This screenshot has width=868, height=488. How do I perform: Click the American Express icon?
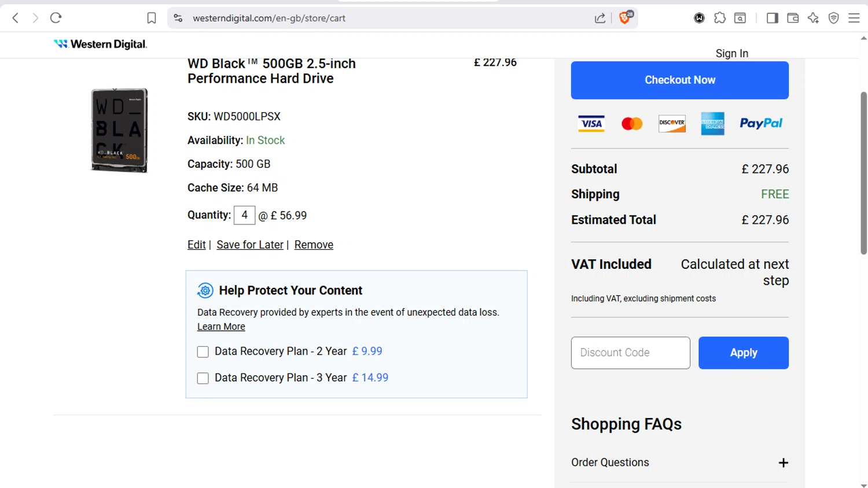click(x=712, y=123)
